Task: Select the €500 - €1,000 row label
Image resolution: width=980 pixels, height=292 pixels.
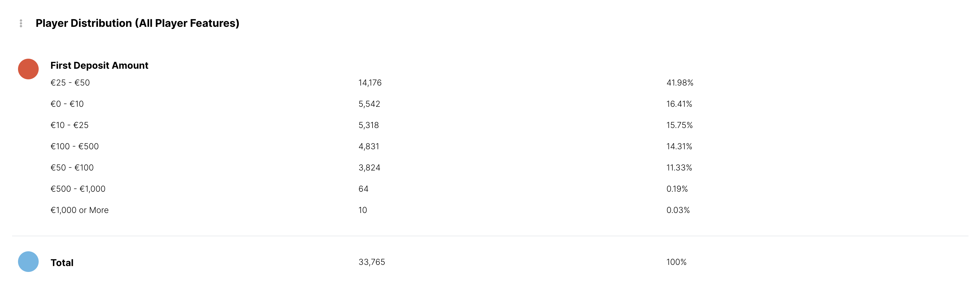Action: click(x=78, y=189)
